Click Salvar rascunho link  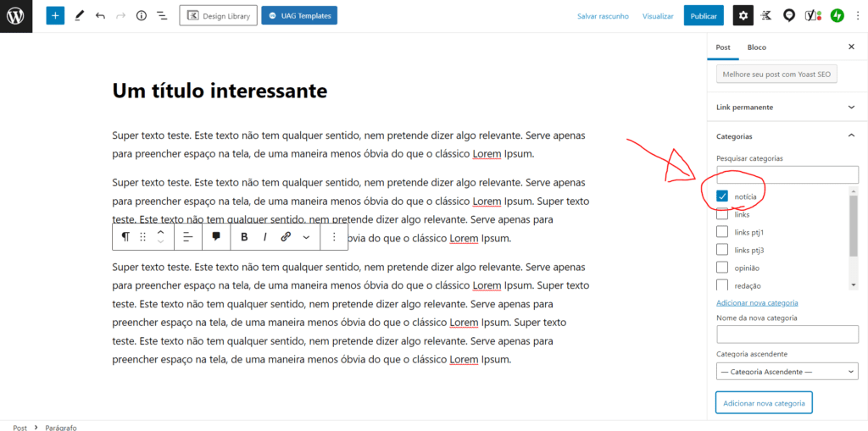point(603,16)
